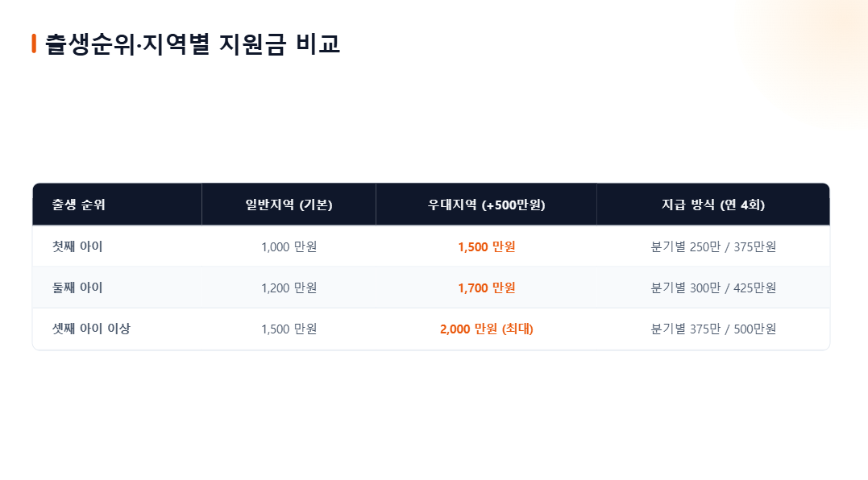Click the 일반지역 1,500 만원 cell for 셋째 아이
This screenshot has width=868, height=480.
(289, 329)
